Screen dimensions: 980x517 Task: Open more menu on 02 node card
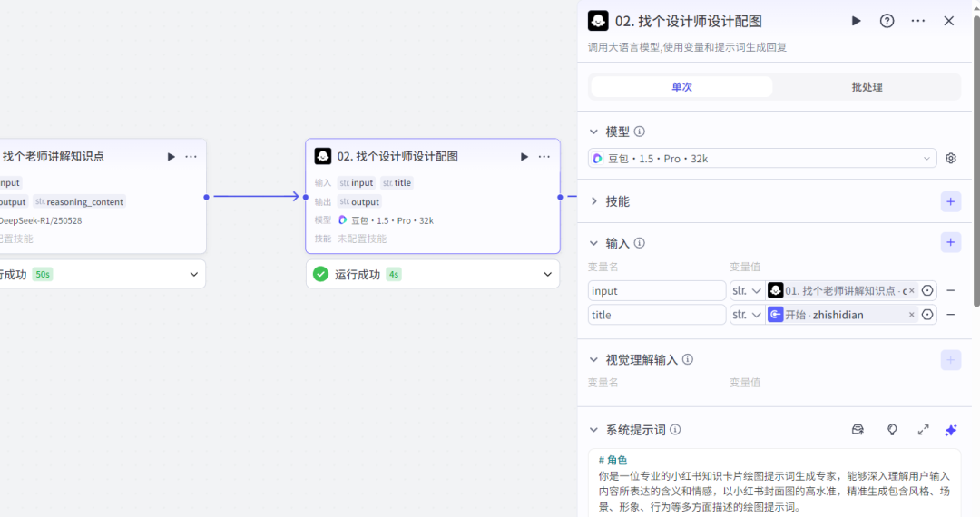click(544, 157)
